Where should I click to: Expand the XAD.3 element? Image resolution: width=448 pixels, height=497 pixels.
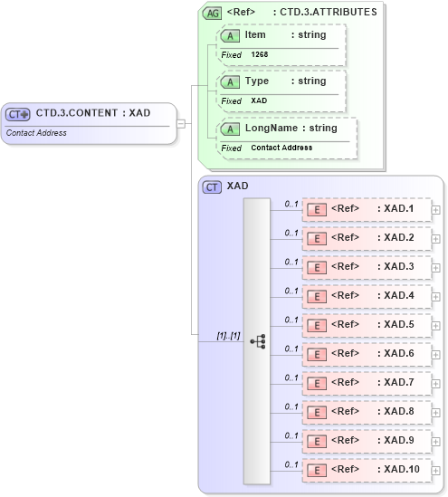click(x=435, y=268)
